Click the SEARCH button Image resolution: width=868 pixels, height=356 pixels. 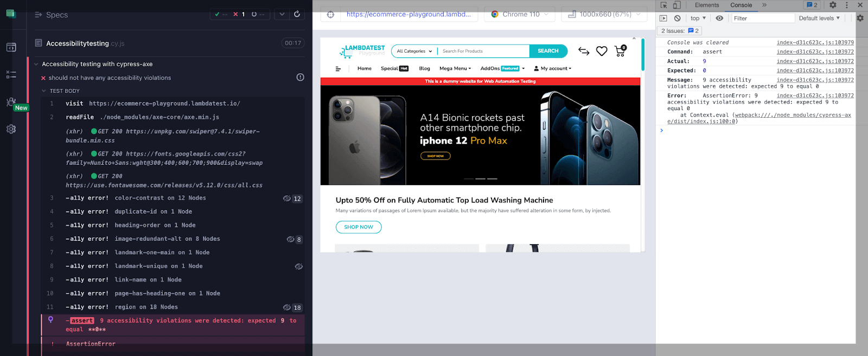click(x=548, y=51)
